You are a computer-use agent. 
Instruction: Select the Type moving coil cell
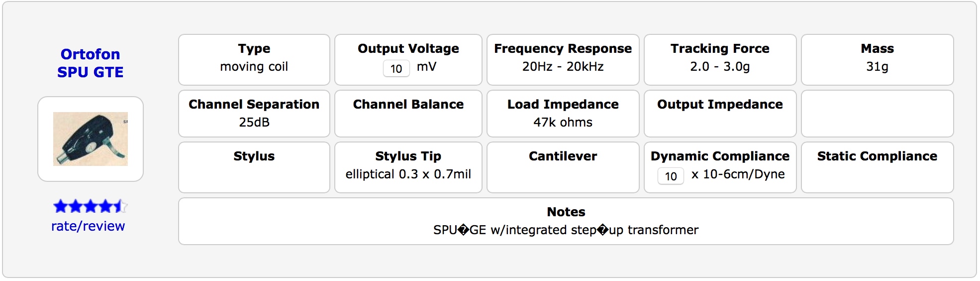[254, 59]
